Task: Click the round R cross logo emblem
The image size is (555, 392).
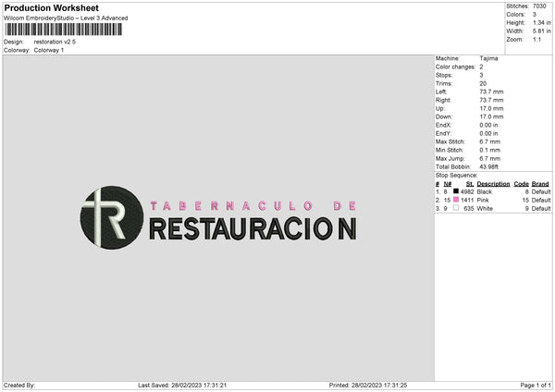Action: pyautogui.click(x=112, y=217)
